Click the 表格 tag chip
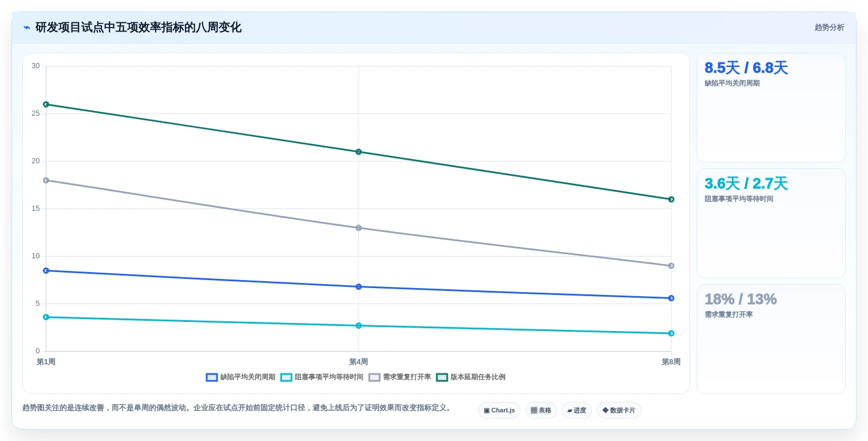Image resolution: width=868 pixels, height=441 pixels. click(x=541, y=410)
